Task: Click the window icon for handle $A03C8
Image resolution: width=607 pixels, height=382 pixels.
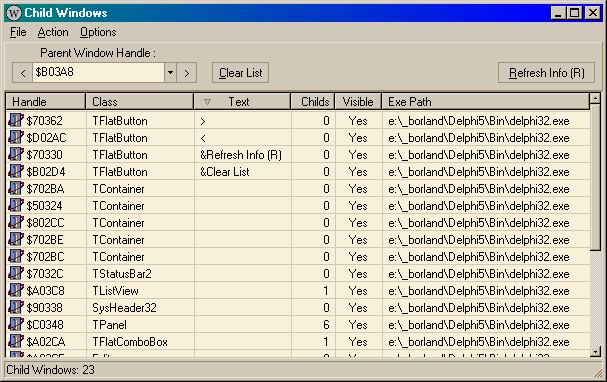Action: [16, 291]
